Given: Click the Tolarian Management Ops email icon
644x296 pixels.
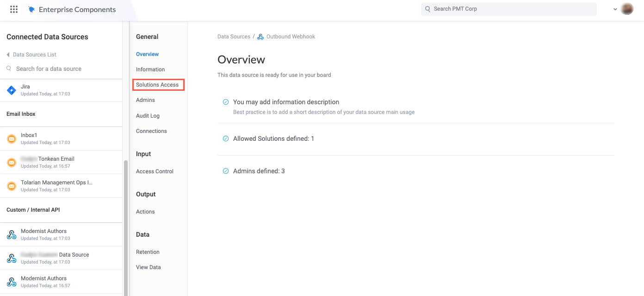Looking at the screenshot, I should [12, 186].
